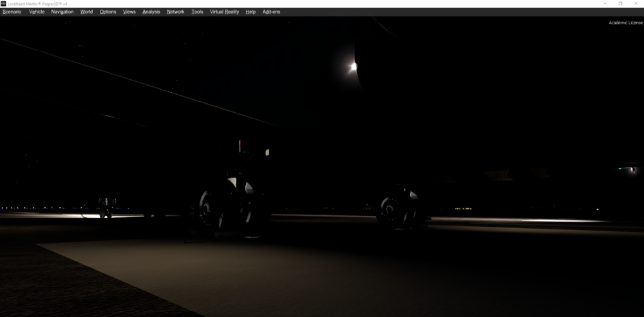Click the bright light in the sky

(353, 66)
